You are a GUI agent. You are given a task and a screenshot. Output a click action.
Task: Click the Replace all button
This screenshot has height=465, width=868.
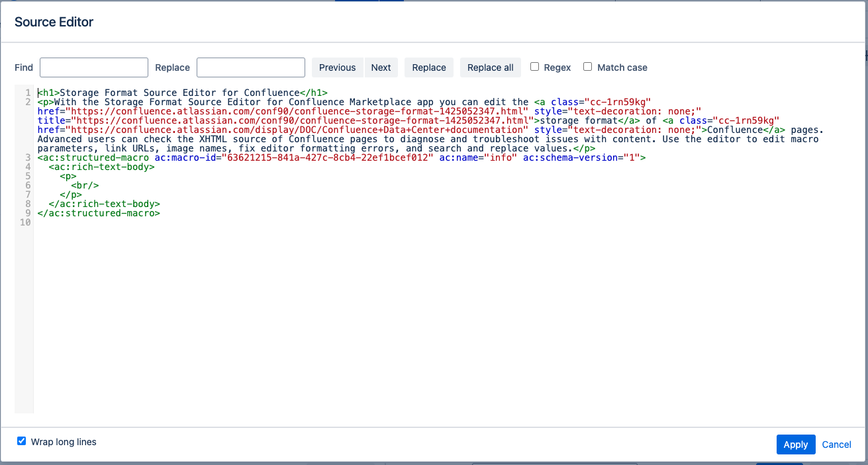(491, 67)
